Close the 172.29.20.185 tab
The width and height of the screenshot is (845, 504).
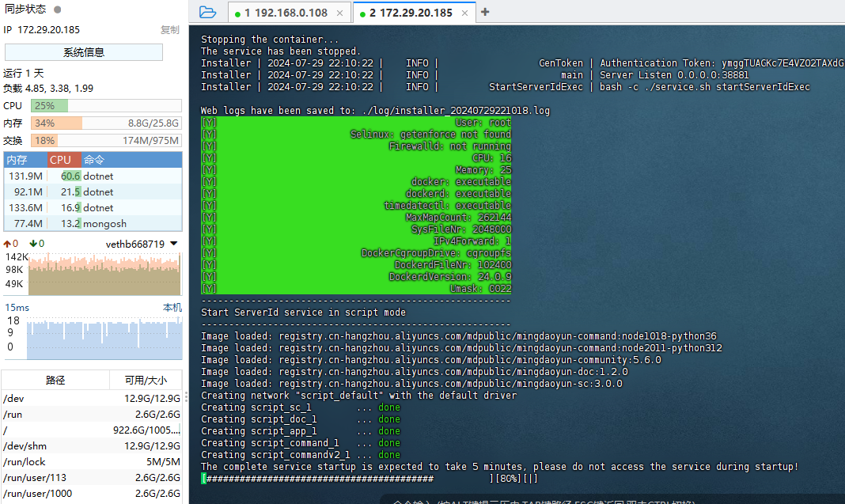tap(464, 13)
